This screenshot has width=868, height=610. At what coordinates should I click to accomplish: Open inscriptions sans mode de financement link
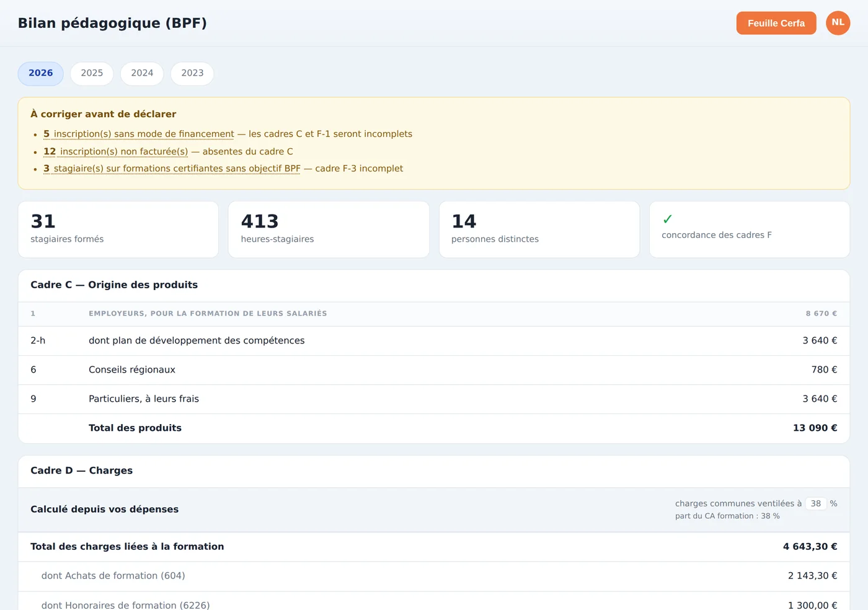point(139,134)
